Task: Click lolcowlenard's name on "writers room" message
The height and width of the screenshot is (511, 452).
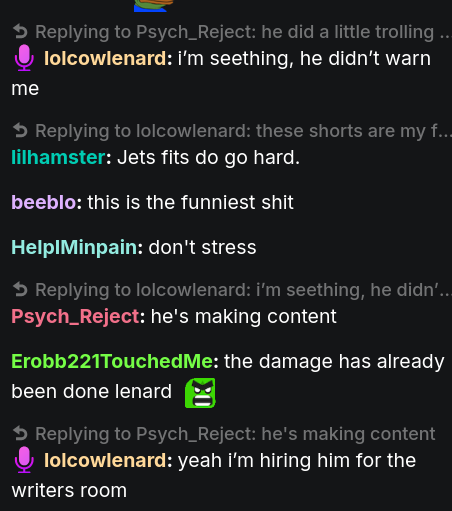Action: (105, 460)
